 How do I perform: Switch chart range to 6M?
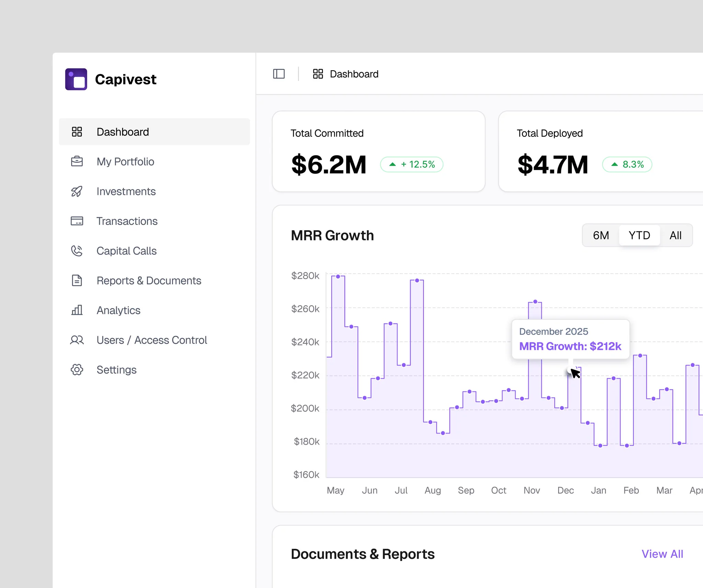tap(601, 235)
